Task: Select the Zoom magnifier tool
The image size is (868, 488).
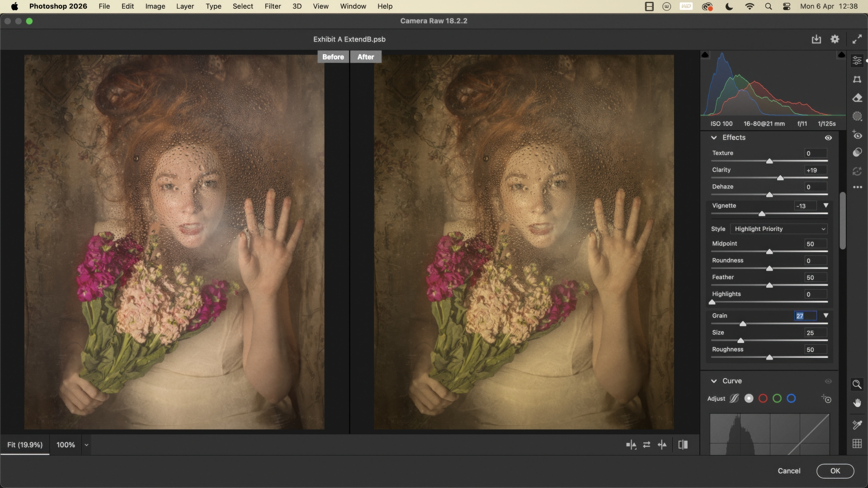Action: point(857,385)
